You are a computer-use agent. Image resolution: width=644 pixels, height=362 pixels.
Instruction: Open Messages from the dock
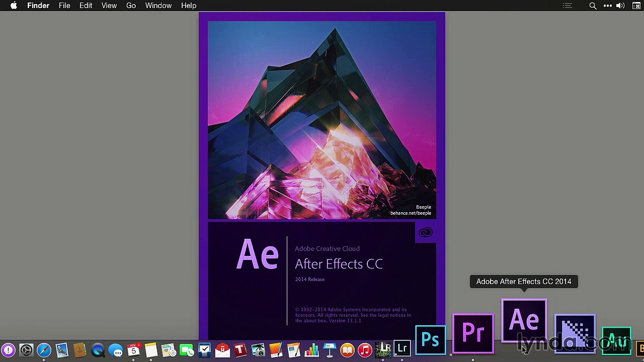(x=115, y=350)
